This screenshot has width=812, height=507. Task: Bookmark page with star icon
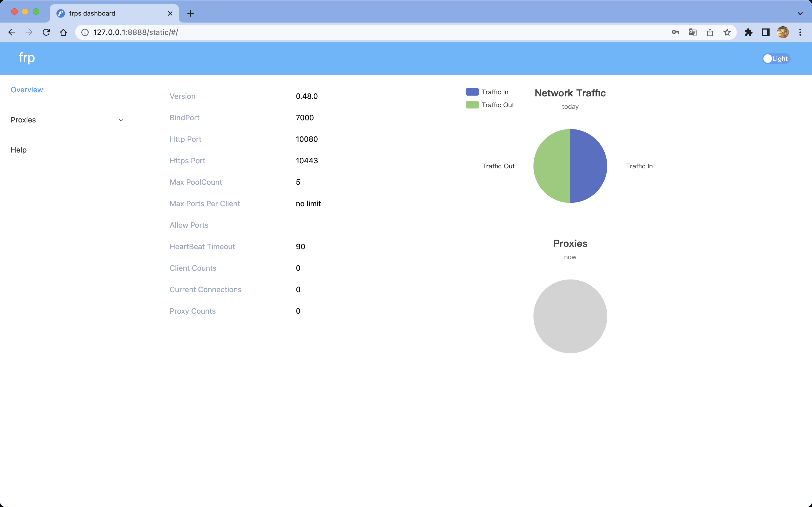pos(727,32)
